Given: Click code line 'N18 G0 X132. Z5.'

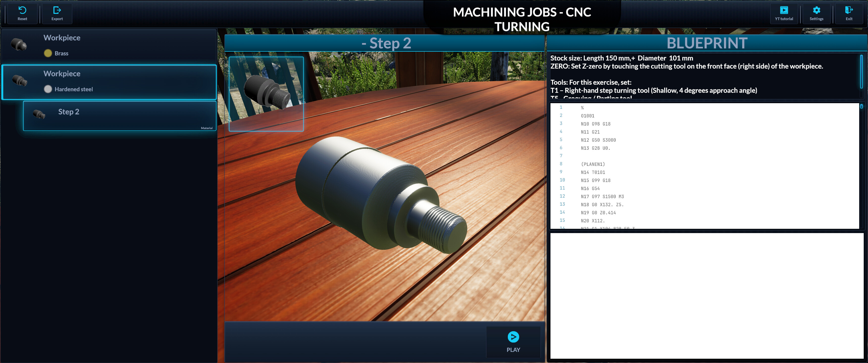Looking at the screenshot, I should coord(602,205).
